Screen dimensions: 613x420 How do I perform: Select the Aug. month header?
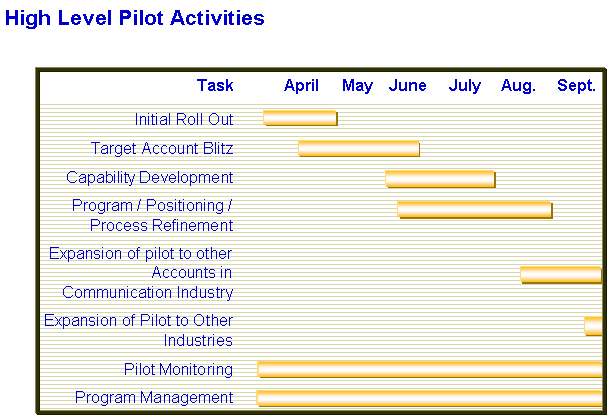518,85
